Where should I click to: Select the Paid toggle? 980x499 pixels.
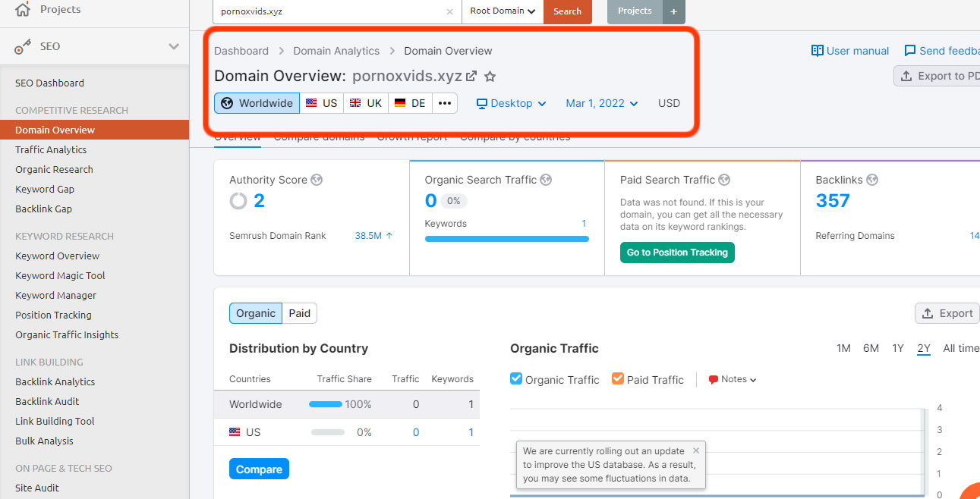[x=299, y=313]
